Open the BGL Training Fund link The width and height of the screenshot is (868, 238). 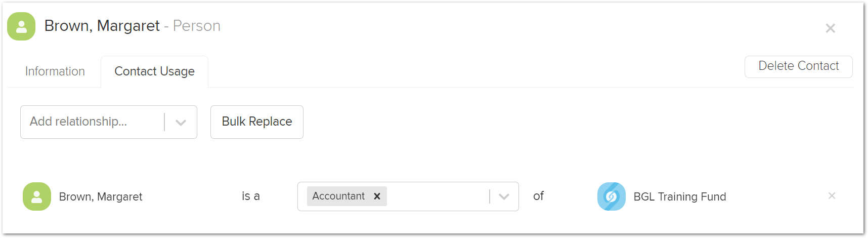click(x=679, y=196)
